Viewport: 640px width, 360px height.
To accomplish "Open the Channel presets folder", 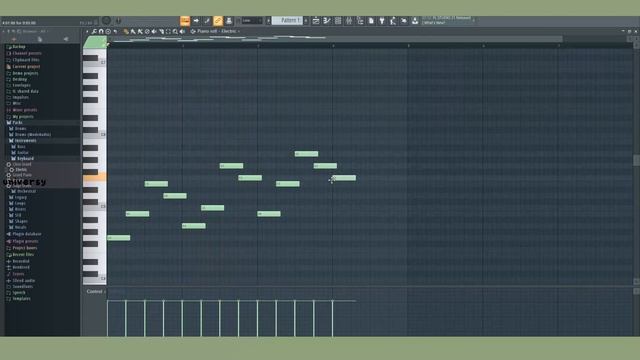I will pos(27,53).
